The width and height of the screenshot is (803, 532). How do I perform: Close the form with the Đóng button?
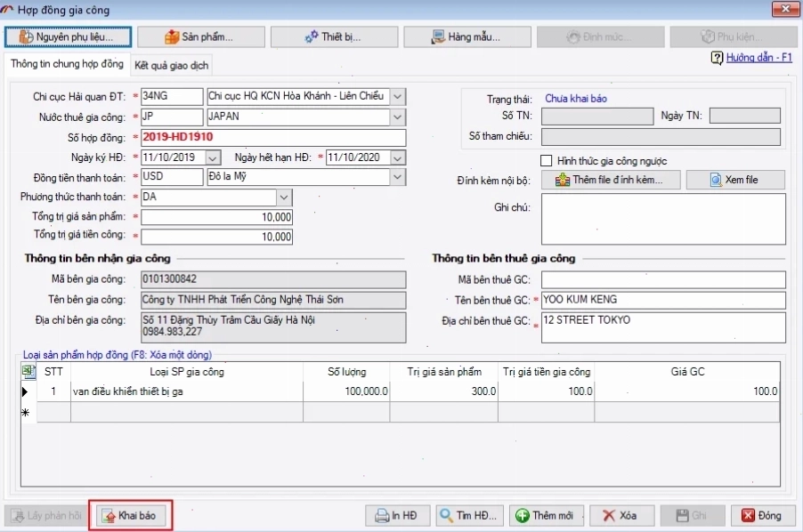click(763, 516)
